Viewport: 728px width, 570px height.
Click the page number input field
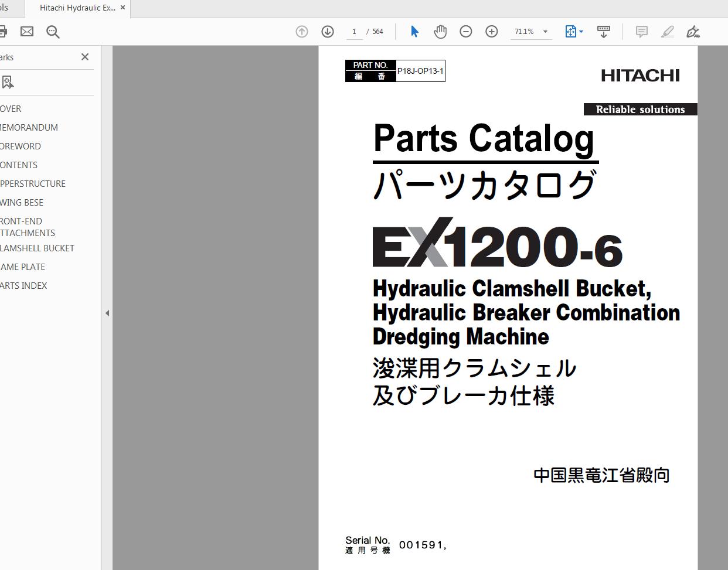[x=354, y=32]
